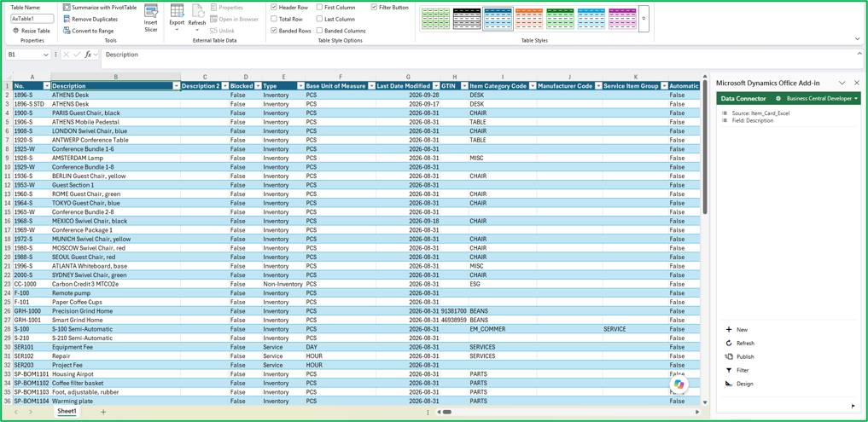The image size is (868, 422).
Task: Open the Business Central Developer dropdown
Action: (x=822, y=98)
